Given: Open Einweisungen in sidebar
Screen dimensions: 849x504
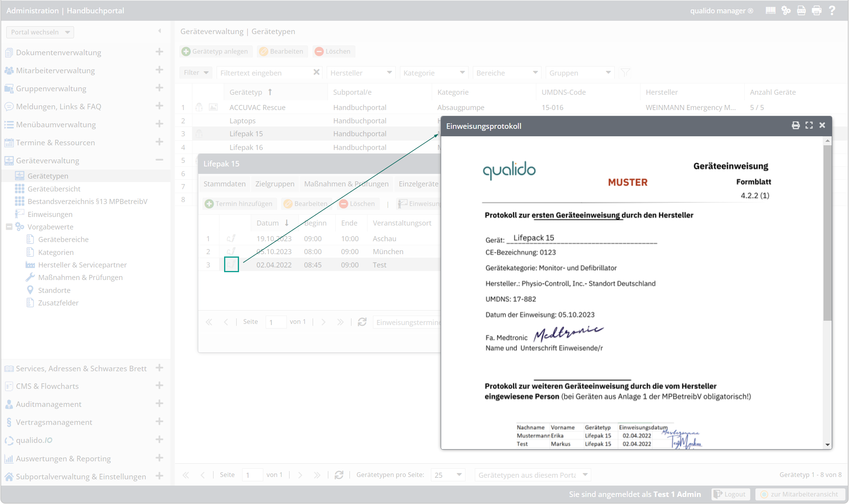Looking at the screenshot, I should (50, 214).
